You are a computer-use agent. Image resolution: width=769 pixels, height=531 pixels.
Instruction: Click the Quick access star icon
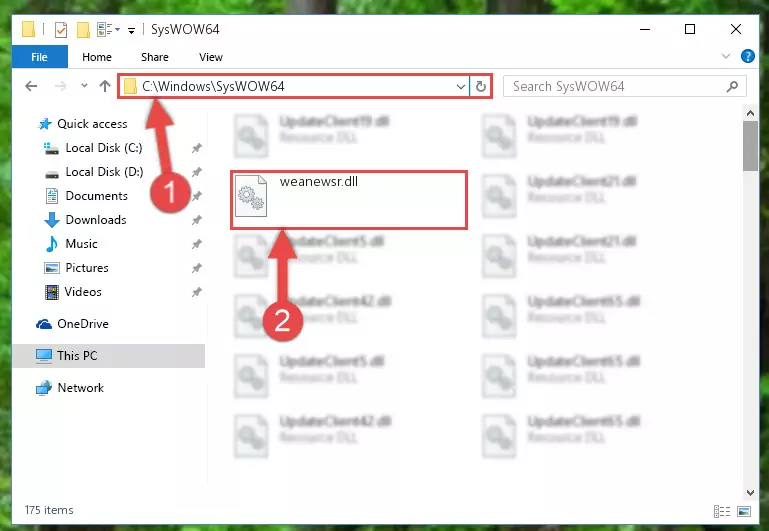click(45, 124)
